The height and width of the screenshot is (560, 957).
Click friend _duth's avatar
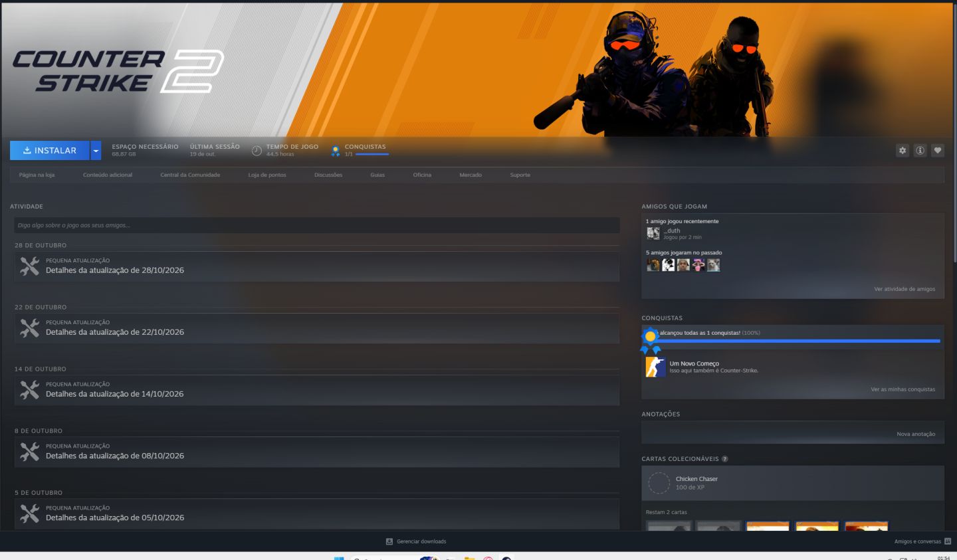point(653,233)
